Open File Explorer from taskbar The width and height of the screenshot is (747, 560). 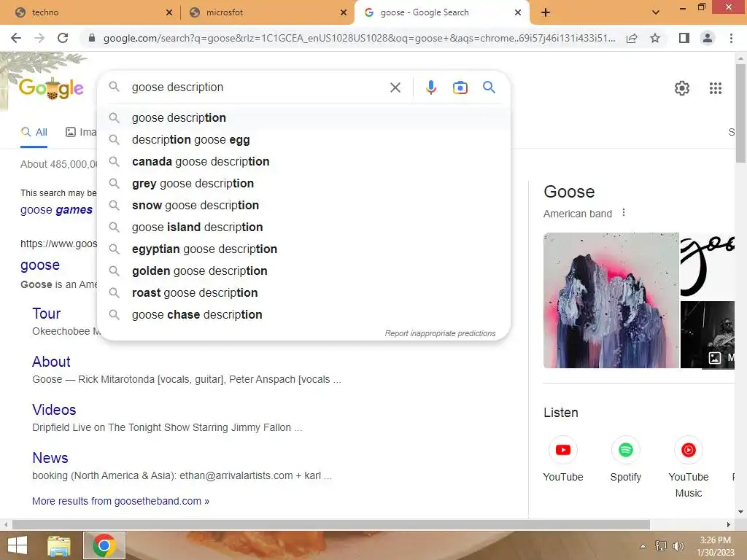(x=59, y=545)
